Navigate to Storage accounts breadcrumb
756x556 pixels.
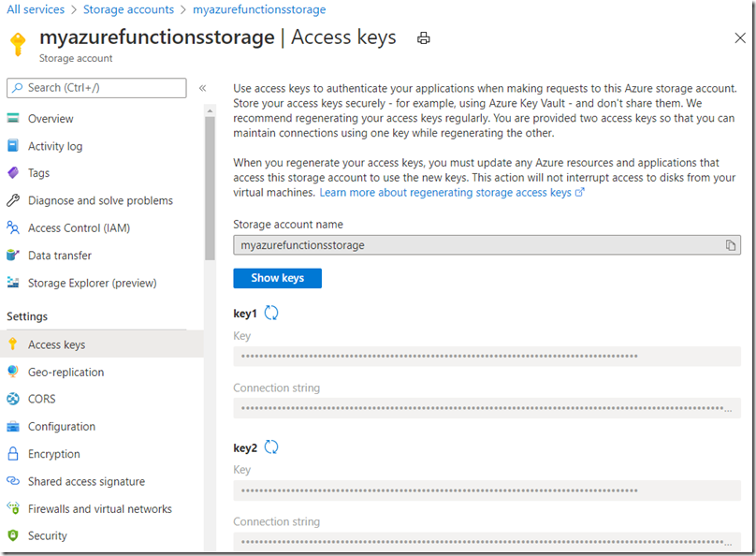pyautogui.click(x=128, y=9)
